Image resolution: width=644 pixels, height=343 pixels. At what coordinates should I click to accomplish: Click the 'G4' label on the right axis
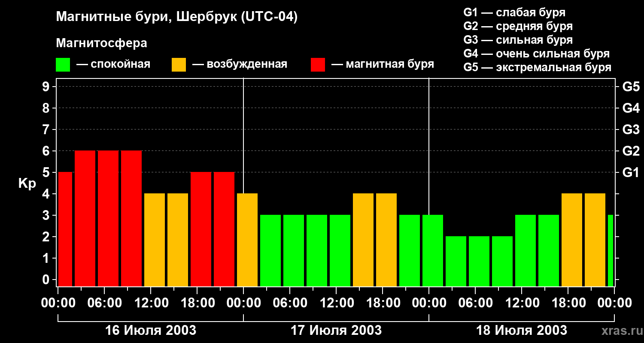pyautogui.click(x=631, y=108)
